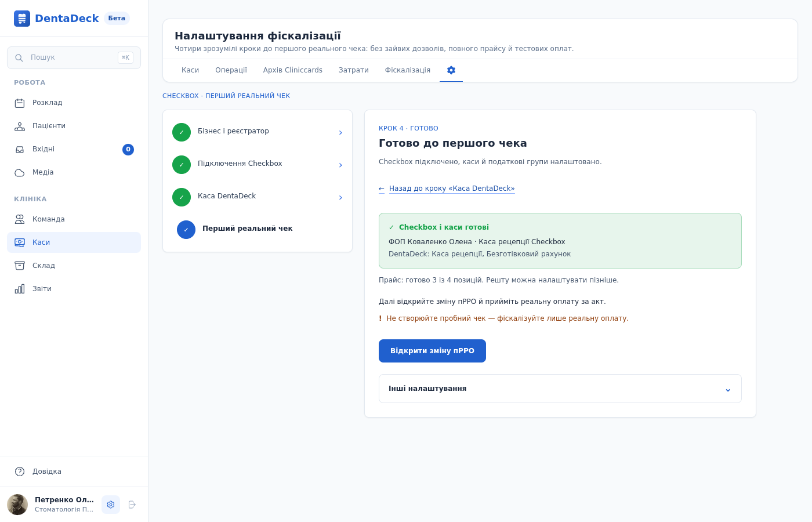Screen dimensions: 812x522
Task: Open Вхідні inbox icon
Action: coord(20,150)
